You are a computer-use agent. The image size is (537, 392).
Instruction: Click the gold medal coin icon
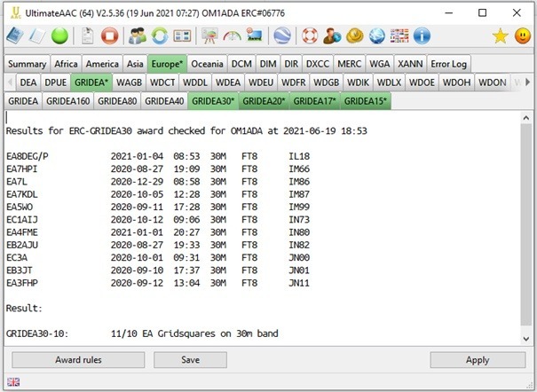click(x=355, y=35)
